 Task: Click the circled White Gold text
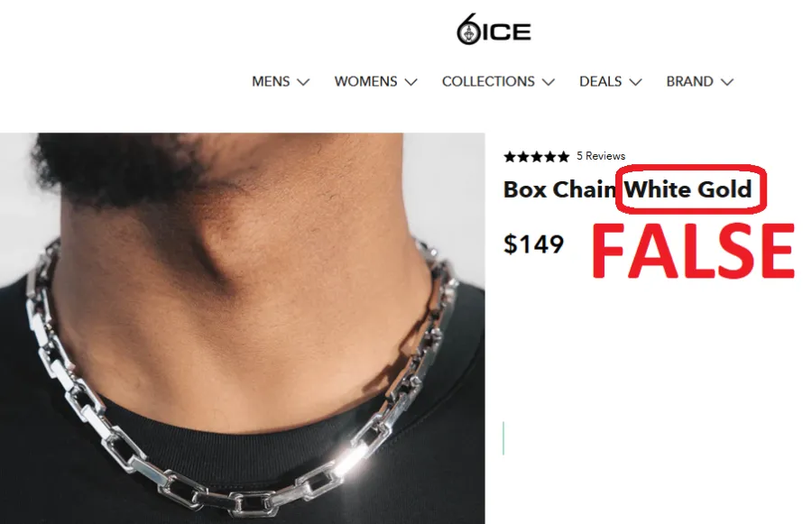(687, 189)
